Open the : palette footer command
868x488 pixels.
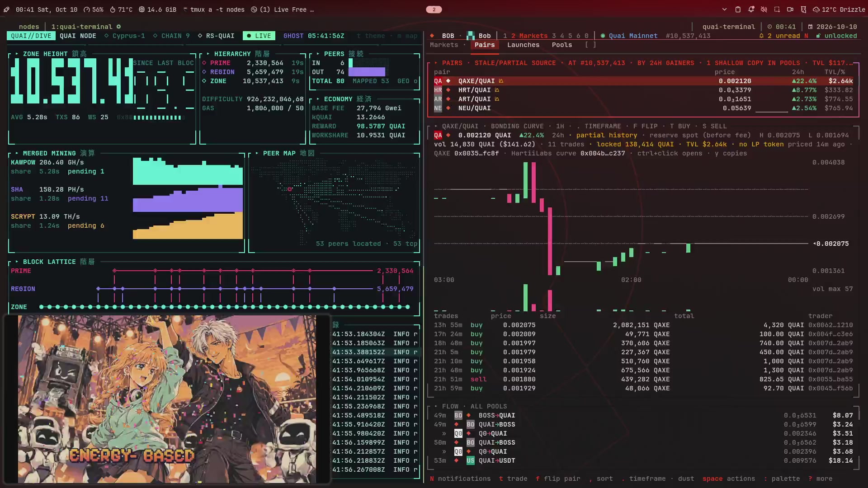click(x=782, y=479)
